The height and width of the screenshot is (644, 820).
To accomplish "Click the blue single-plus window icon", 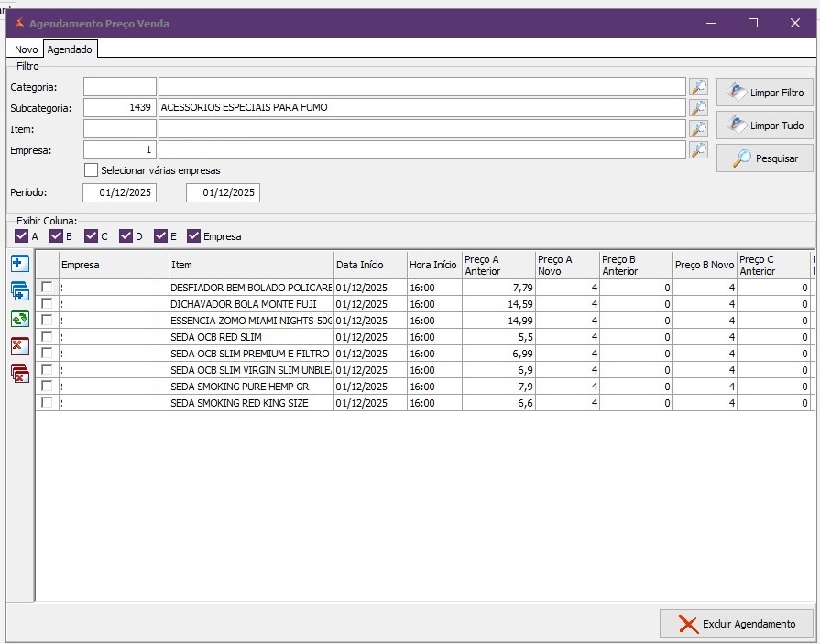I will coord(20,264).
